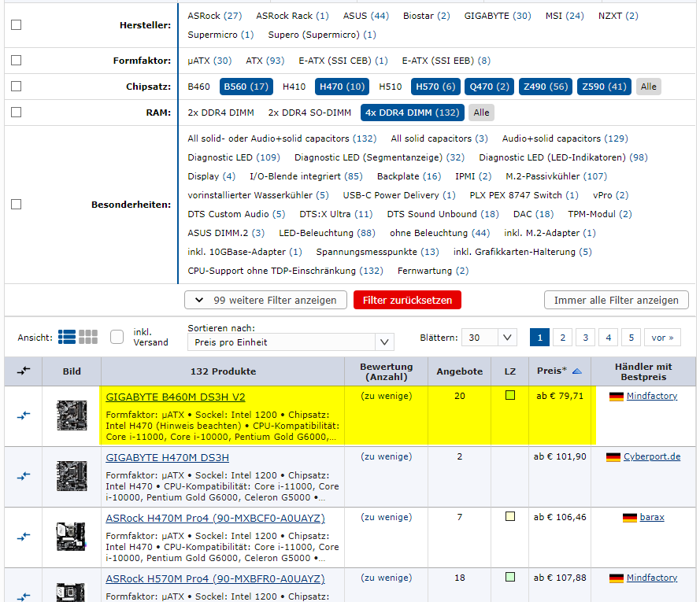
Task: Click LZ indicator for ASRock H570M Pro4
Action: (x=509, y=577)
